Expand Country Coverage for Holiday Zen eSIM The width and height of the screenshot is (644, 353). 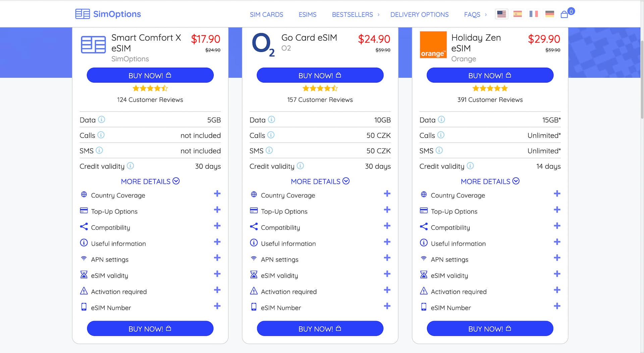[557, 194]
